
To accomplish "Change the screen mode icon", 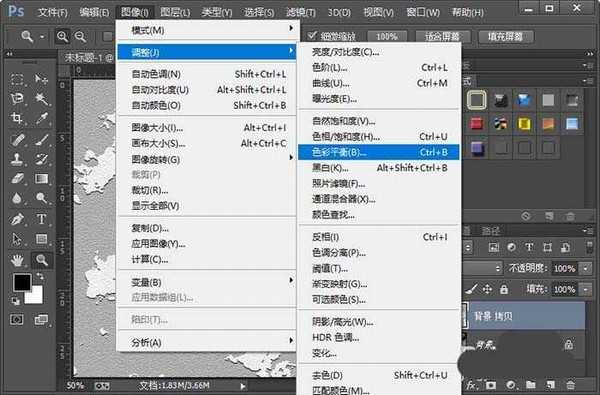I will (41, 319).
